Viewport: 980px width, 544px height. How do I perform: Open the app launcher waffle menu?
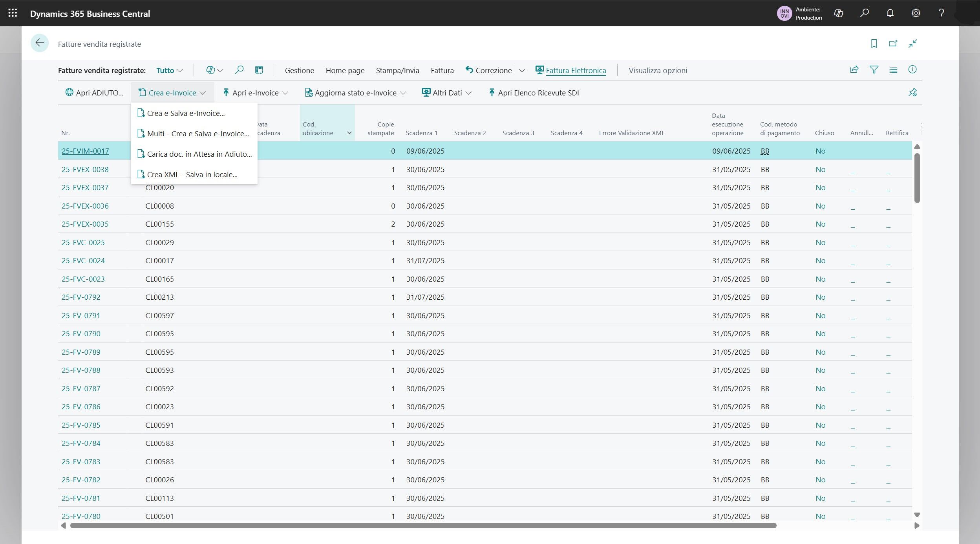[13, 13]
